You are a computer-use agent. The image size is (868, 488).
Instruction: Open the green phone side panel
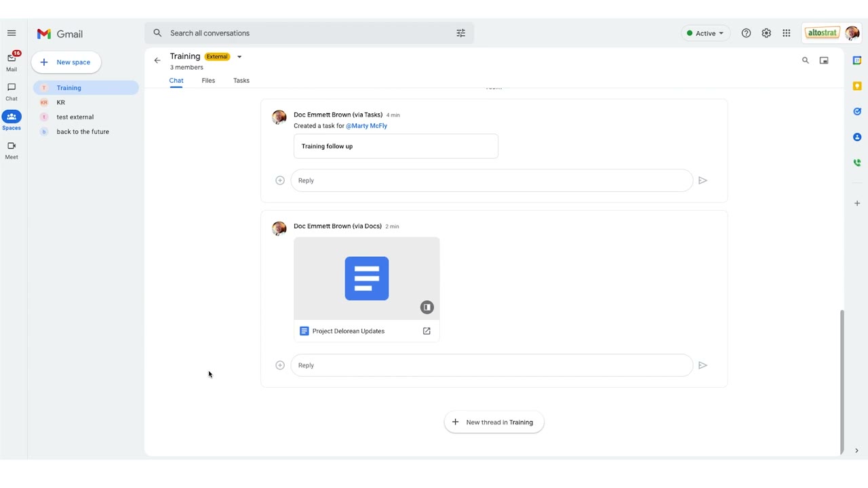pyautogui.click(x=857, y=163)
